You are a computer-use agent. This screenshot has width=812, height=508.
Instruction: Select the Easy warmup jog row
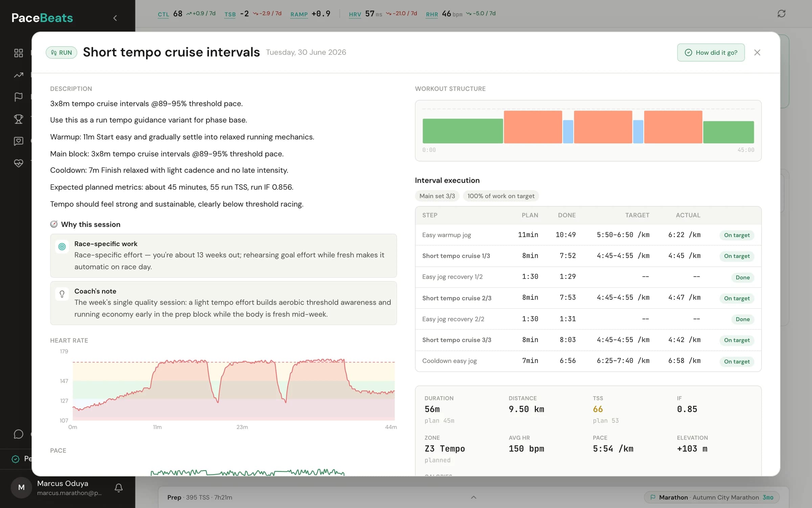(588, 235)
